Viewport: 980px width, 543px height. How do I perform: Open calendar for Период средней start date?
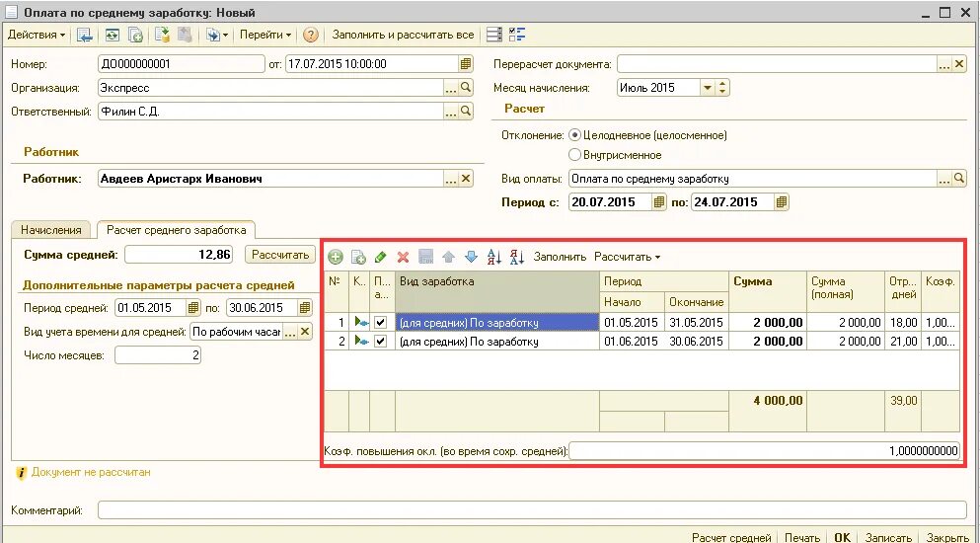pyautogui.click(x=193, y=308)
